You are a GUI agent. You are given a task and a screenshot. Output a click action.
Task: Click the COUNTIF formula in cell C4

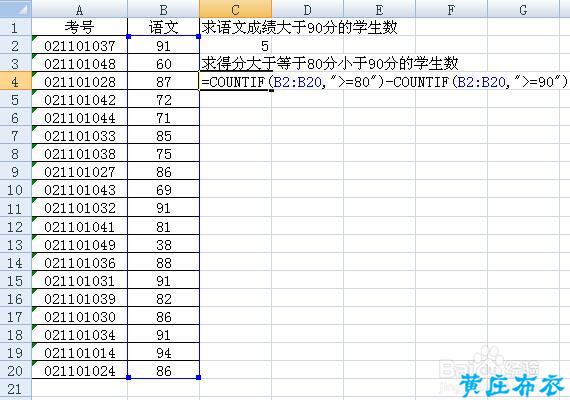pos(384,81)
